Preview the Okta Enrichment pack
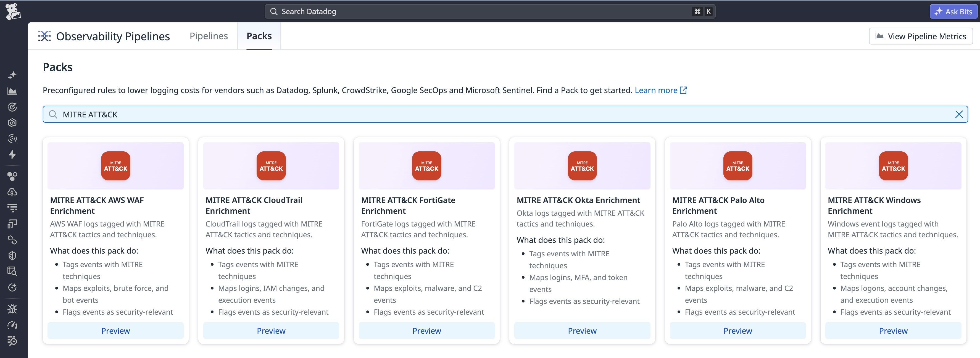The image size is (980, 358). point(582,331)
